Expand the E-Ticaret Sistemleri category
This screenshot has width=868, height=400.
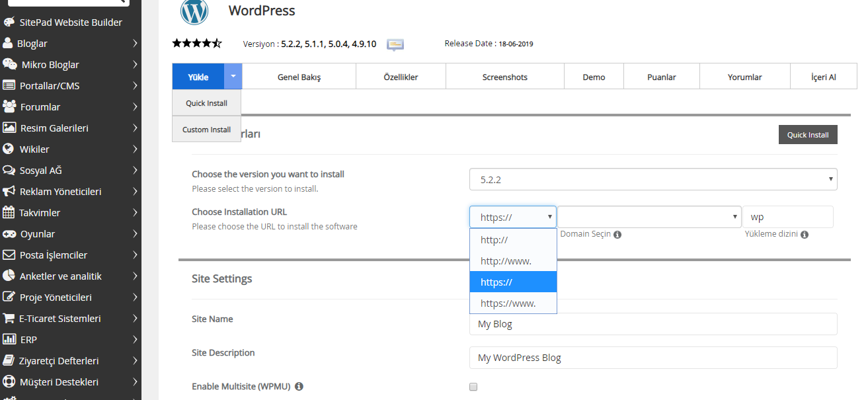[x=134, y=319]
